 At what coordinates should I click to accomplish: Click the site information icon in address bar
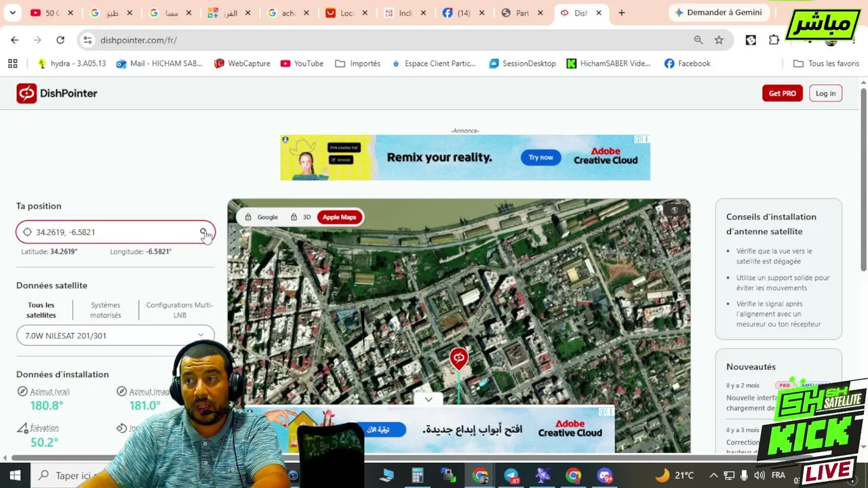tap(87, 40)
